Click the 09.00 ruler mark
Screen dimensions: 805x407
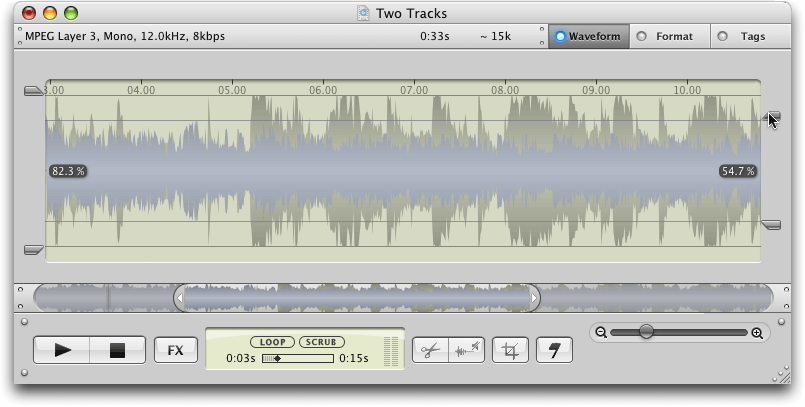tap(596, 90)
